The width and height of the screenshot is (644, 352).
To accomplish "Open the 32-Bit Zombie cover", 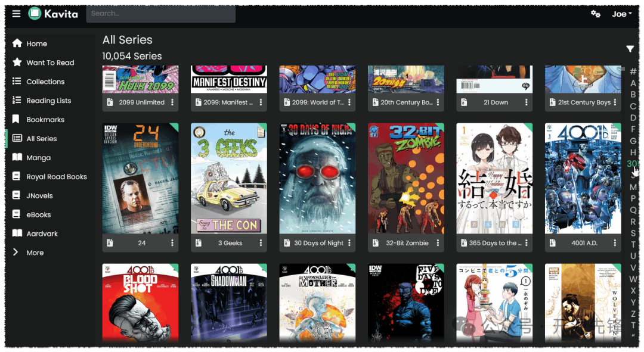I will [406, 179].
